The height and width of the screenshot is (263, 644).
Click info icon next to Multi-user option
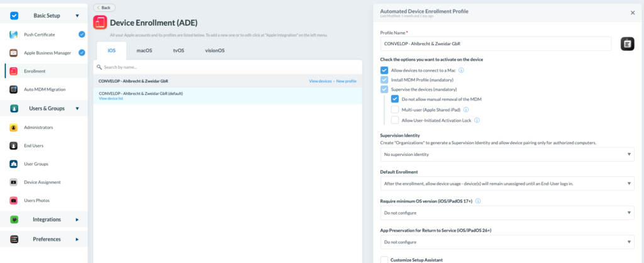pos(466,109)
